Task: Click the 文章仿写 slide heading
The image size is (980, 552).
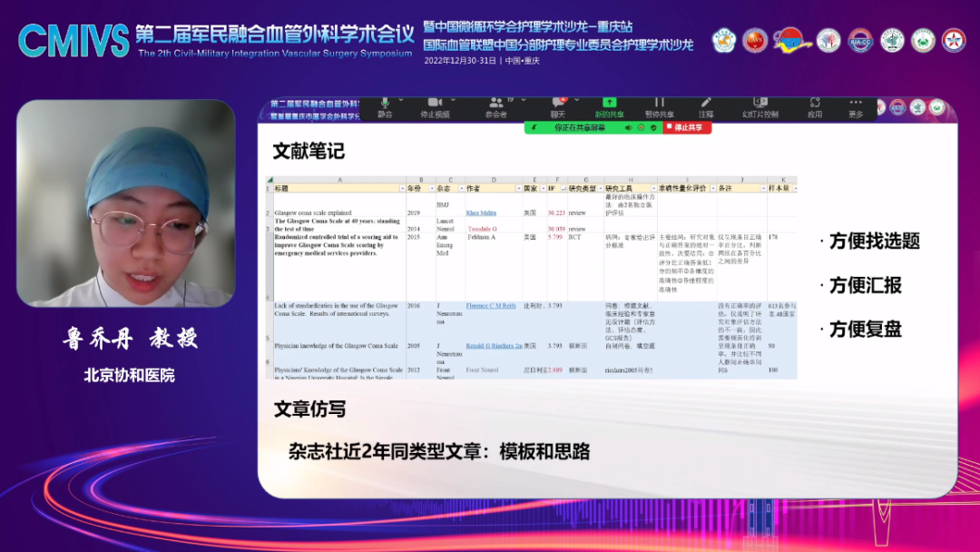Action: pos(310,409)
